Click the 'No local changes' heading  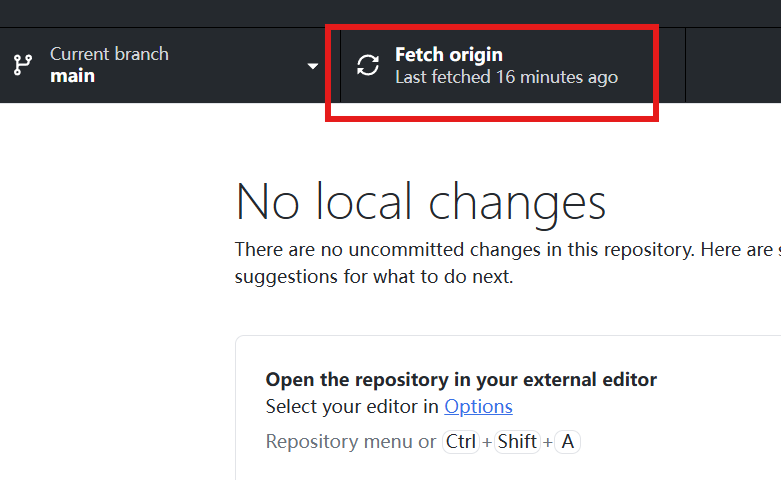[420, 202]
